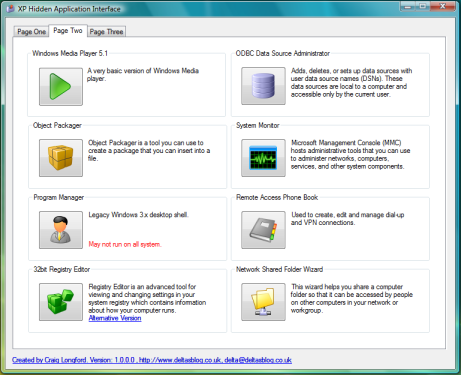Open Alternative Version registry editor link

(x=115, y=318)
